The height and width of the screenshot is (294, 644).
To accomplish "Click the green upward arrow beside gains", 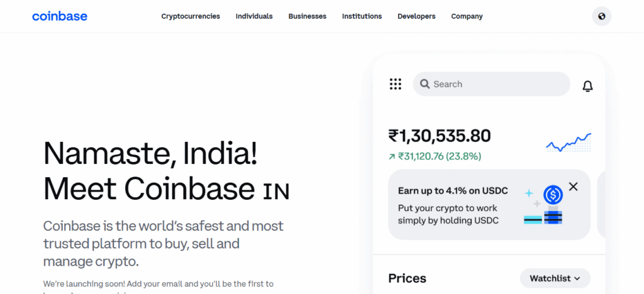I will click(392, 156).
